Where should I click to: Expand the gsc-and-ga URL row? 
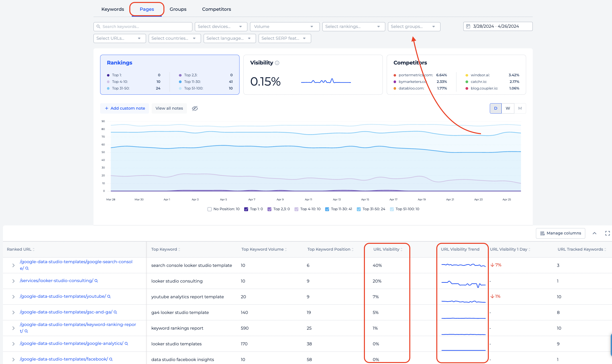pyautogui.click(x=13, y=312)
